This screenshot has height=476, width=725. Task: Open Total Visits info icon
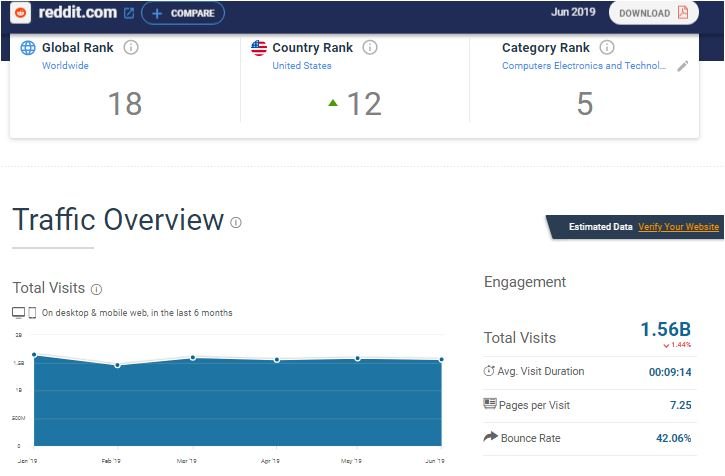96,290
